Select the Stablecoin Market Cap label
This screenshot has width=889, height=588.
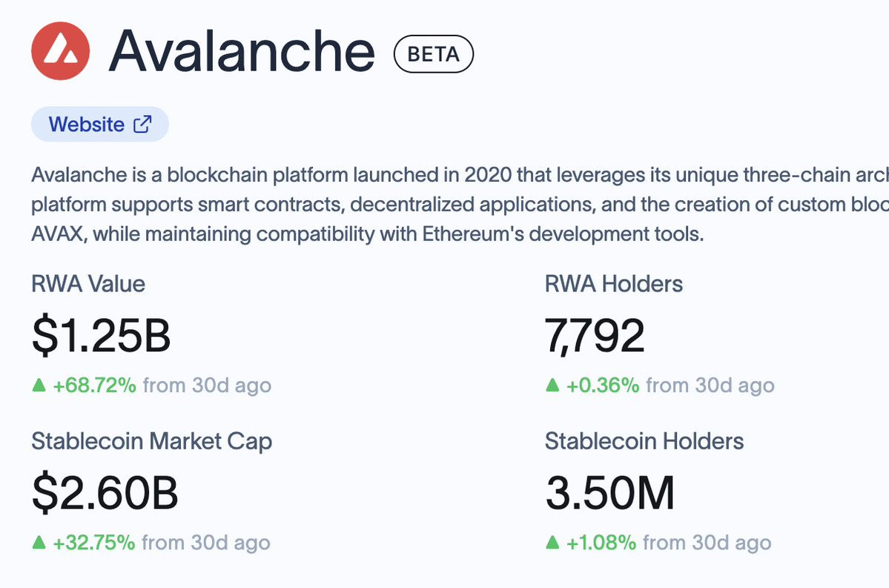152,442
